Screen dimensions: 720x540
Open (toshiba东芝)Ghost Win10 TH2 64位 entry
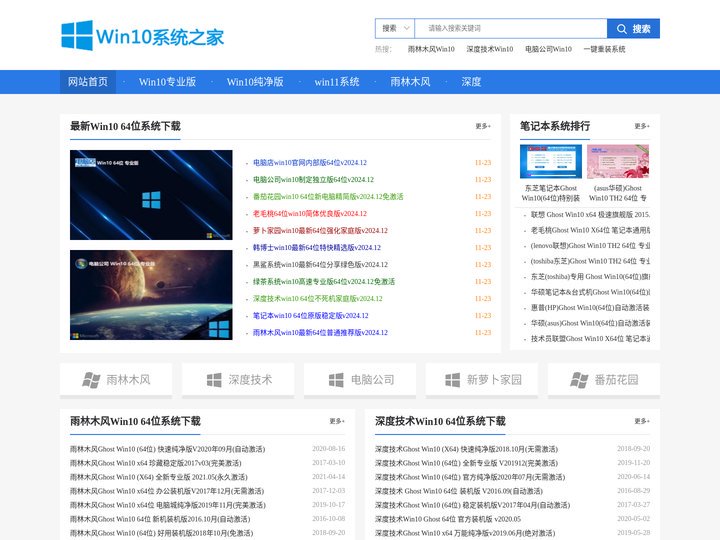(x=590, y=261)
